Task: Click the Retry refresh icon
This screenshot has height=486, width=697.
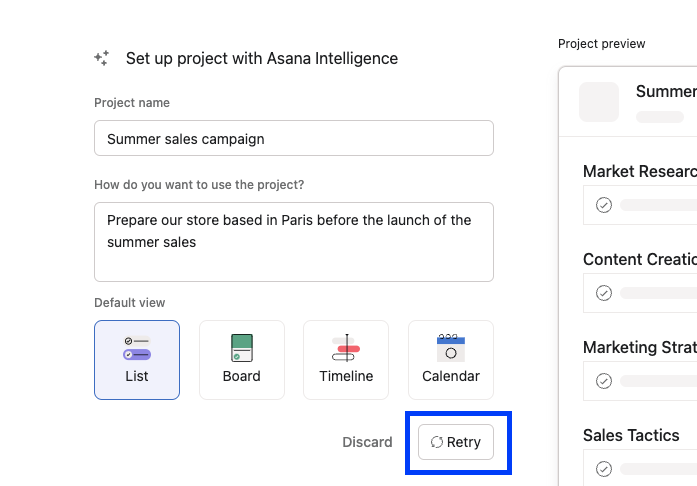Action: tap(437, 442)
